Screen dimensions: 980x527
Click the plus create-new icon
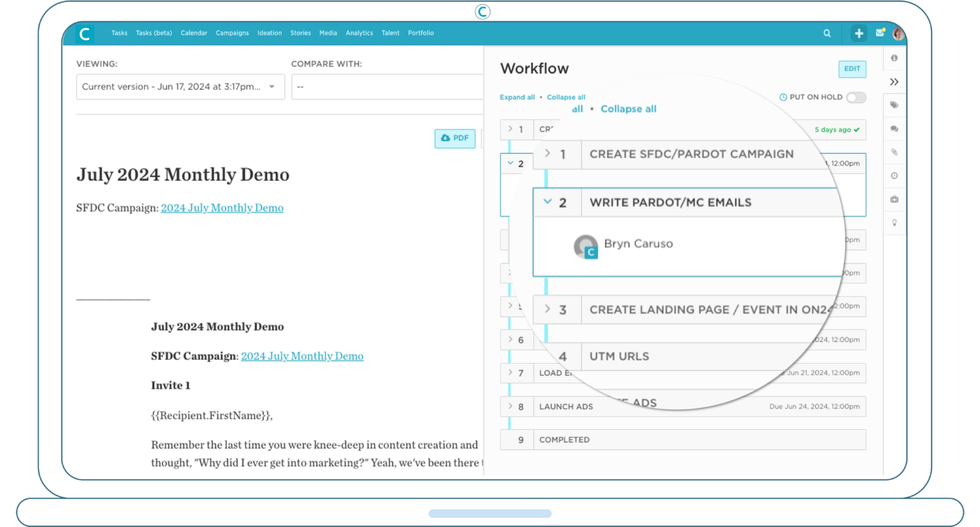858,33
